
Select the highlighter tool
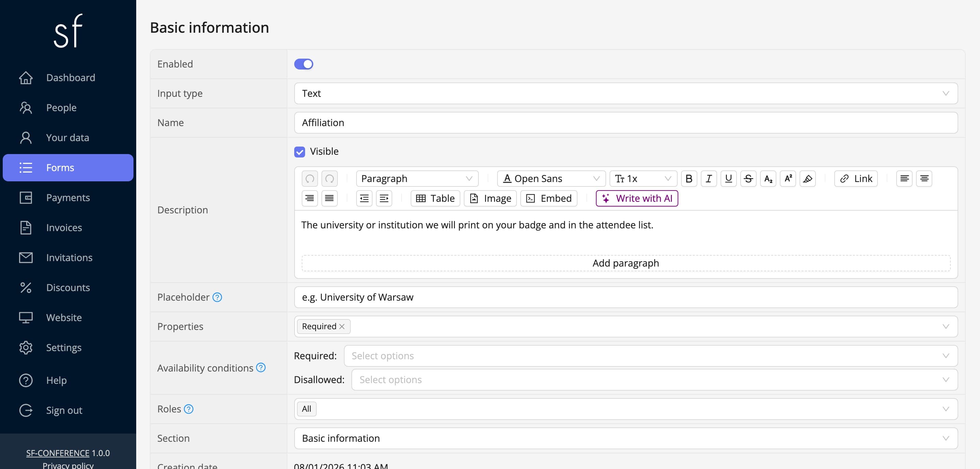point(807,179)
